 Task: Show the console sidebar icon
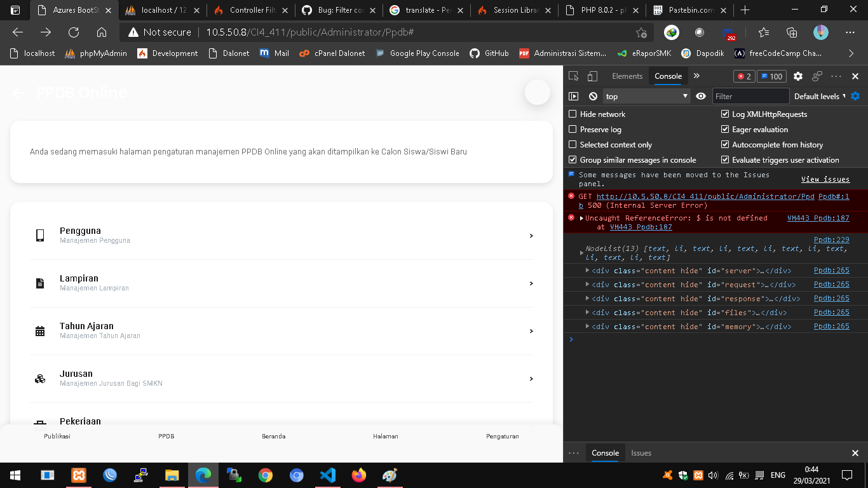[574, 97]
